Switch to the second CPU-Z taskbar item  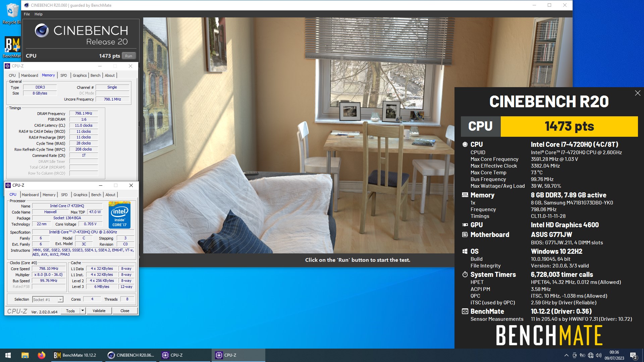238,355
